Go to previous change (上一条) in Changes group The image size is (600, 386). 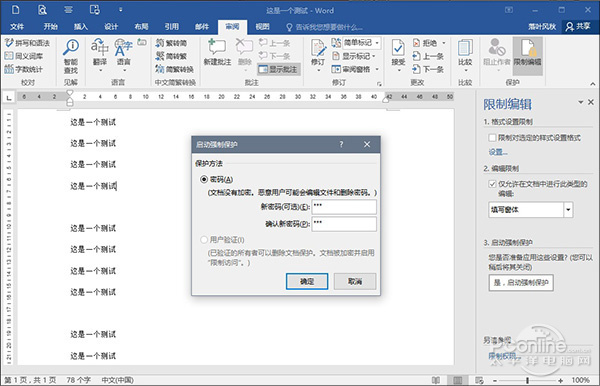[428, 56]
